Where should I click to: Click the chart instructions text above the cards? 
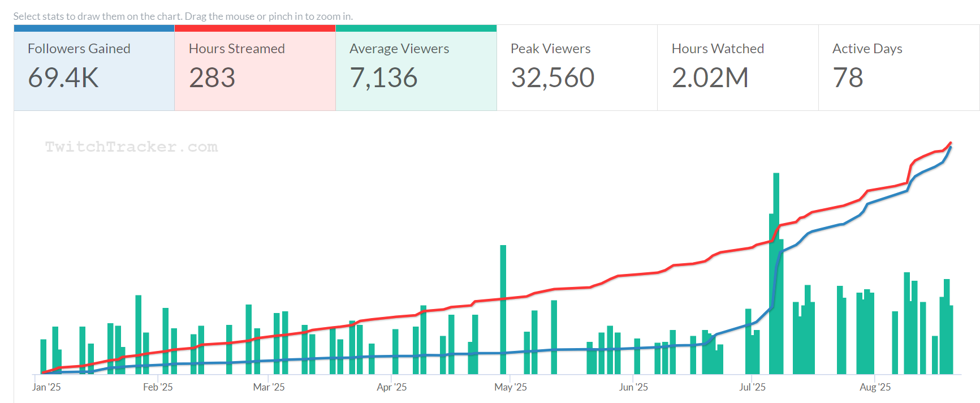point(183,16)
